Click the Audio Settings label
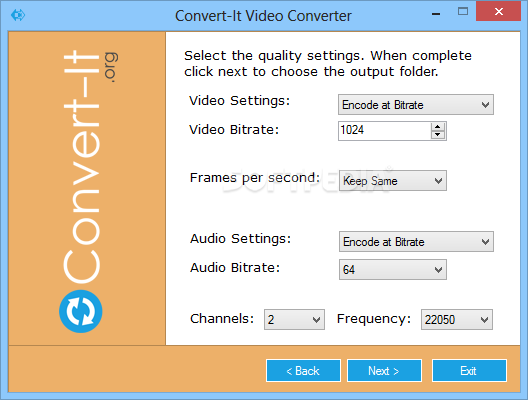The height and width of the screenshot is (400, 528). point(240,239)
